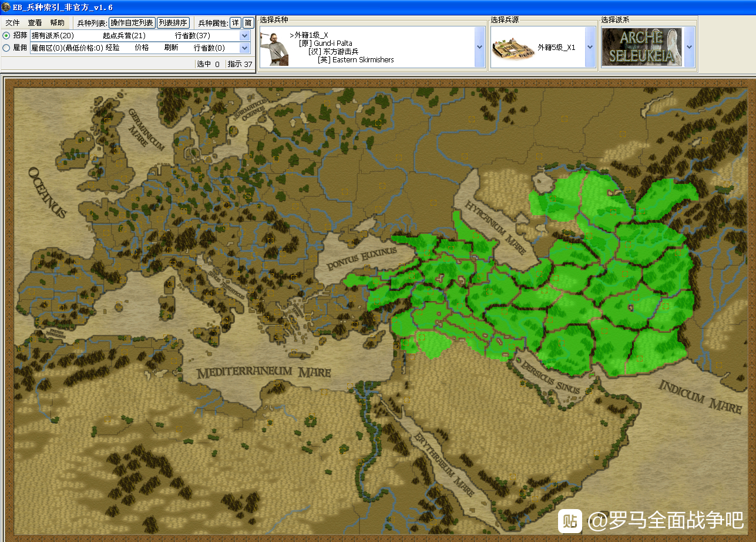Viewport: 756px width, 542px height.
Task: Click the 行省数(0) text
Action: [x=209, y=48]
